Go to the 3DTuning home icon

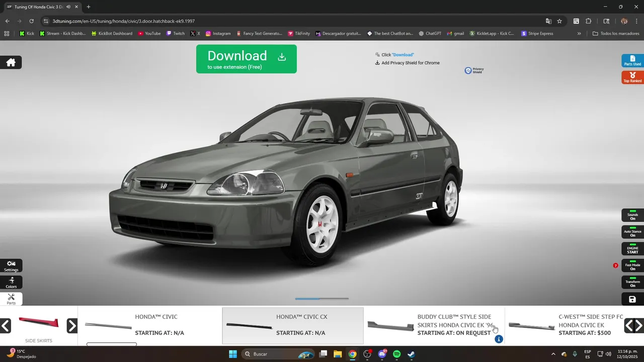click(11, 62)
